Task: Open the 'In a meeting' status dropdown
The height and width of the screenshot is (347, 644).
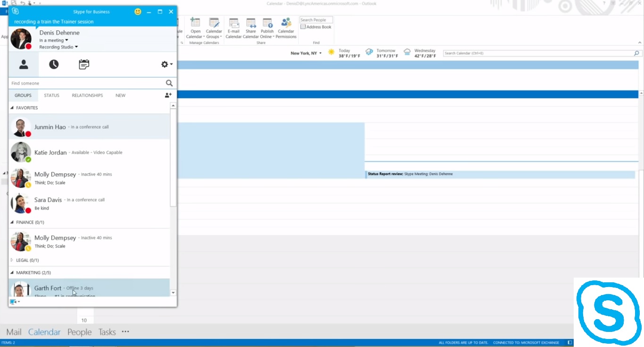Action: (x=54, y=41)
